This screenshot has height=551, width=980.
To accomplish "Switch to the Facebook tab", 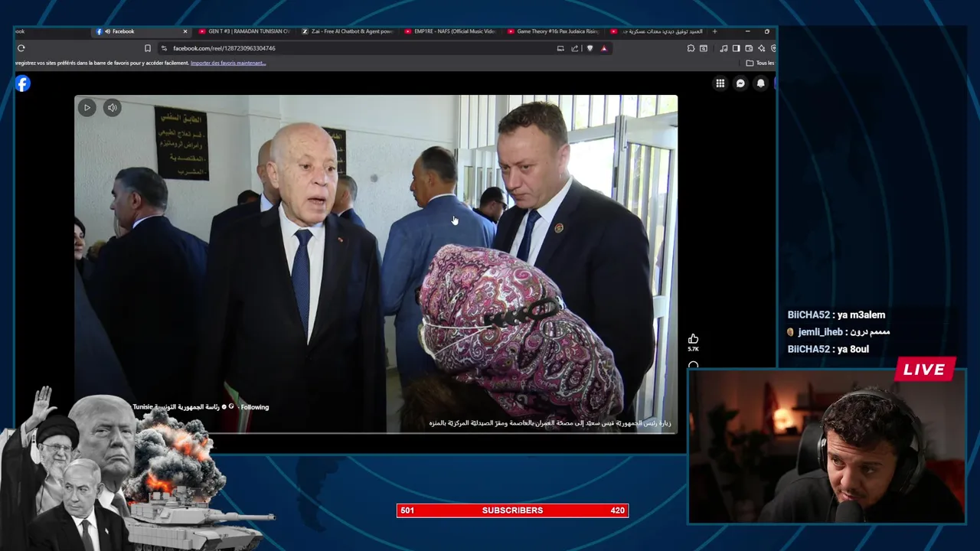I will coord(142,31).
